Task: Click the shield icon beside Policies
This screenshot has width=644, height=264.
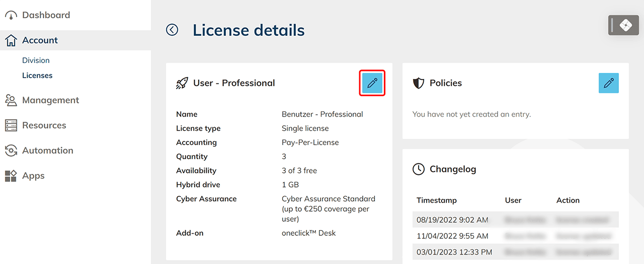Action: tap(419, 83)
